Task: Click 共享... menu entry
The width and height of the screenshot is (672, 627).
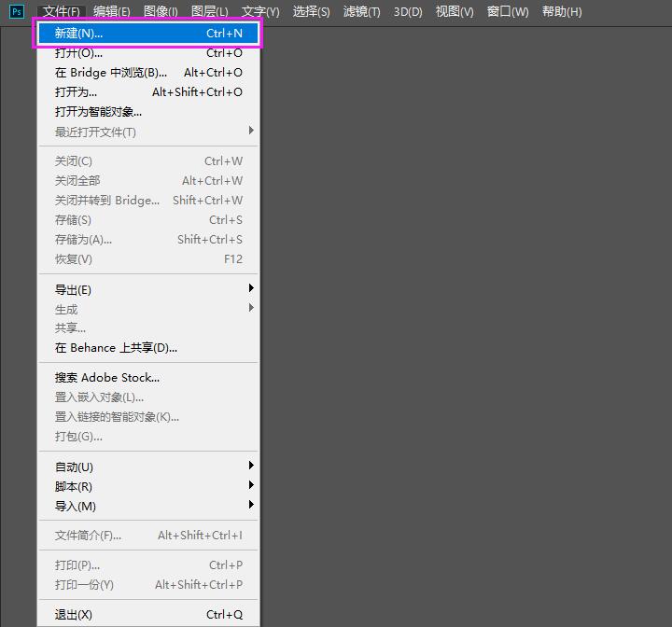Action: [148, 328]
